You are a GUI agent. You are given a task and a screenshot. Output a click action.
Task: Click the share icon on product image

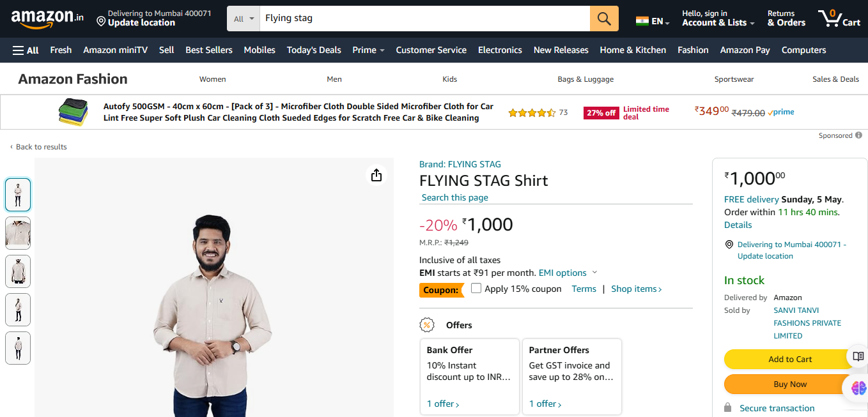tap(376, 175)
